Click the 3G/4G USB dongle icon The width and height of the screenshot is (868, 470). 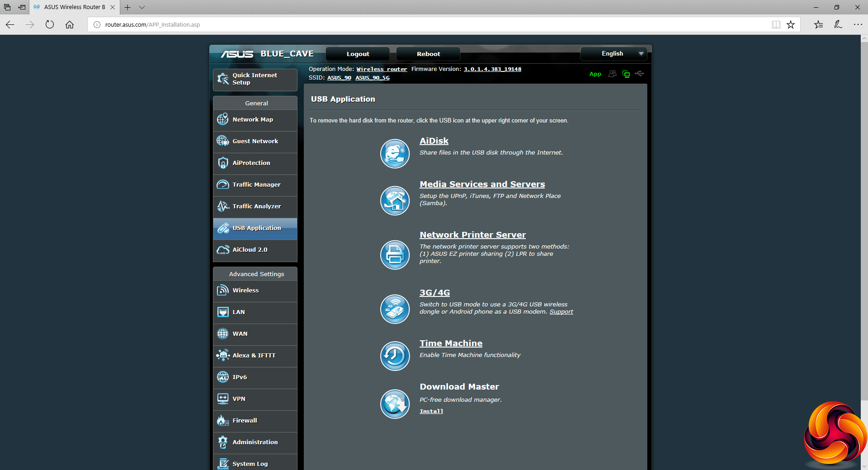click(395, 309)
